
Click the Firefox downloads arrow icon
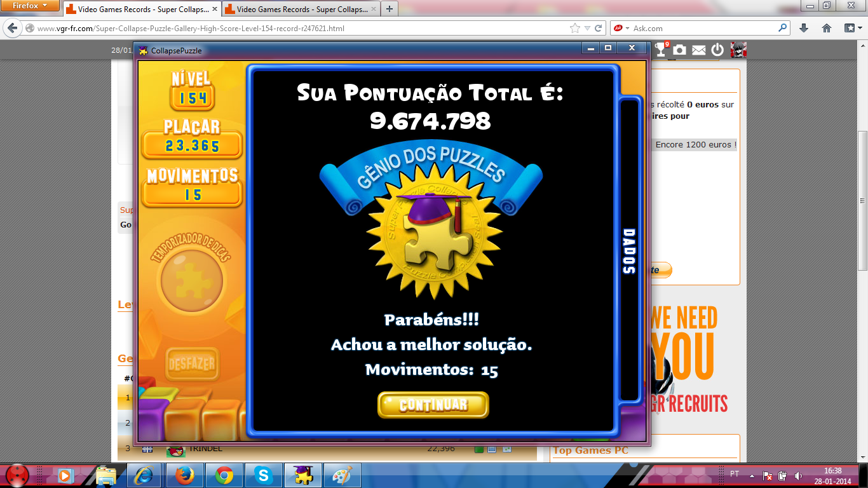804,28
